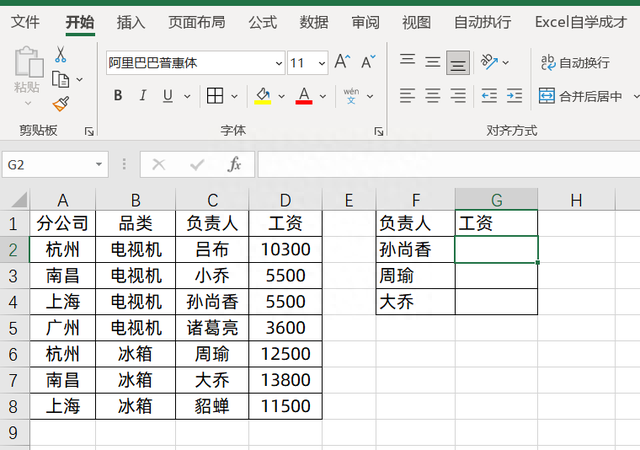640x450 pixels.
Task: Open the Paste options arrow under 粘贴
Action: tap(28, 103)
